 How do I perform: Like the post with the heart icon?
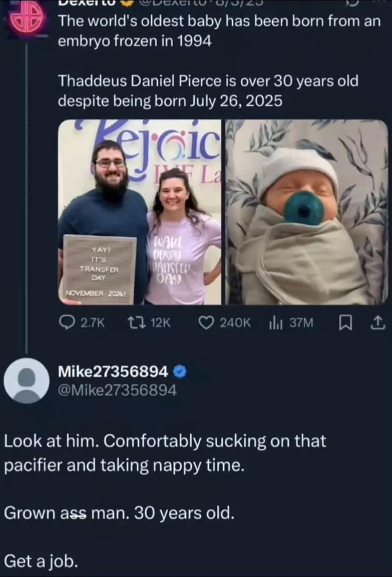click(206, 323)
